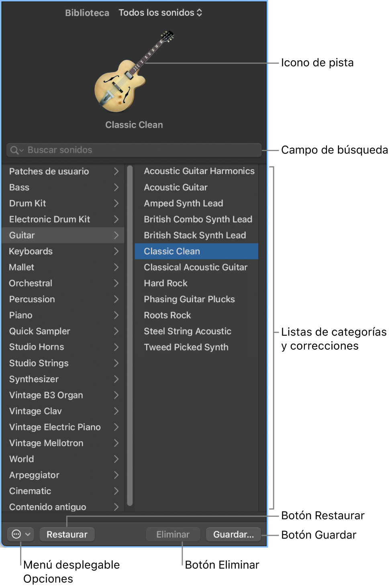This screenshot has width=392, height=588.
Task: Click the arrow beside Cinematic
Action: [x=116, y=491]
